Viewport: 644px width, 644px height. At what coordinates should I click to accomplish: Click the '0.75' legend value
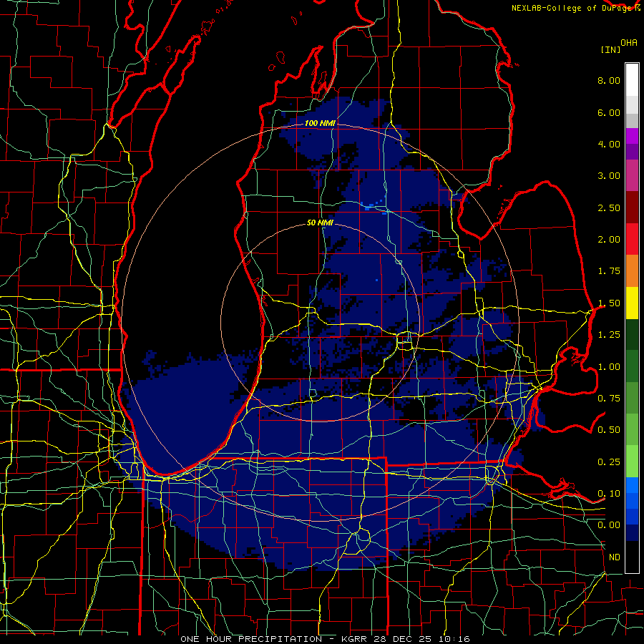(609, 399)
